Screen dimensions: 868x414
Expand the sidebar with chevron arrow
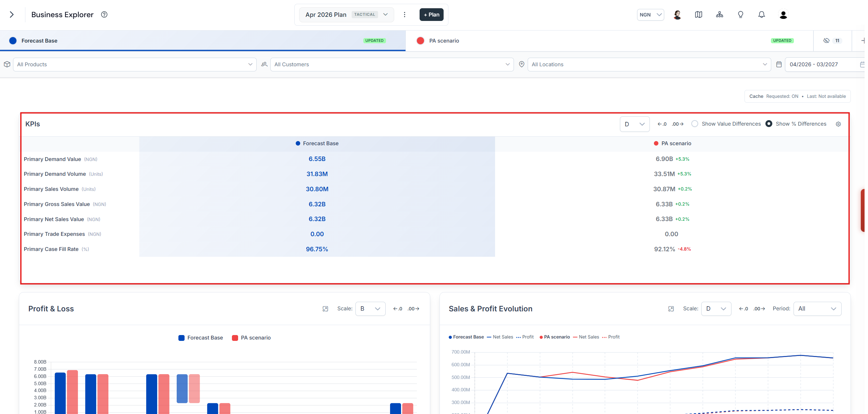12,14
